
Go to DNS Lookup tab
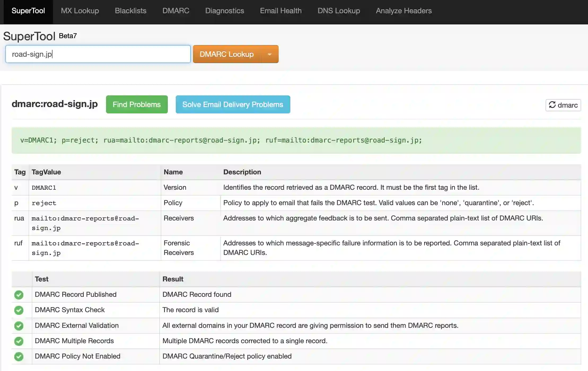click(x=339, y=11)
